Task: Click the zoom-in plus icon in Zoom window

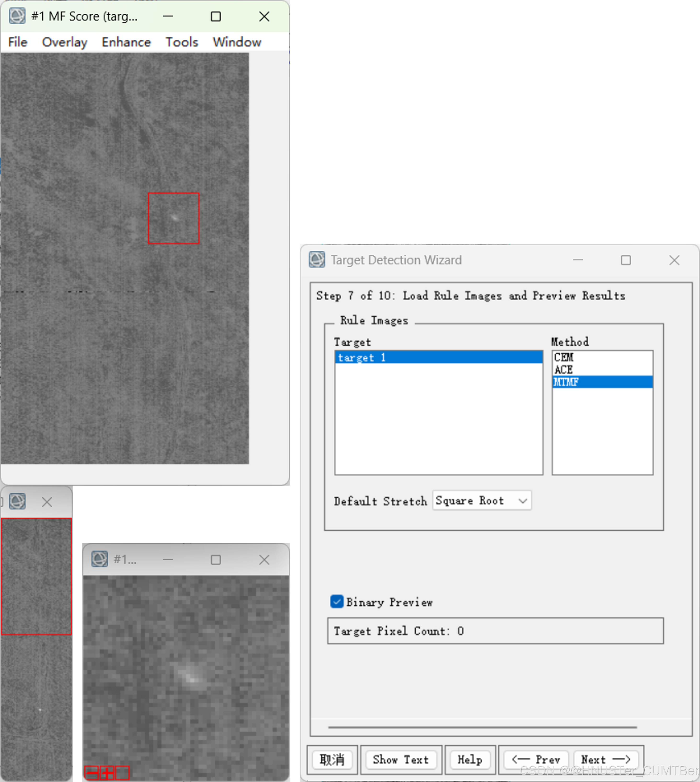Action: (x=107, y=773)
